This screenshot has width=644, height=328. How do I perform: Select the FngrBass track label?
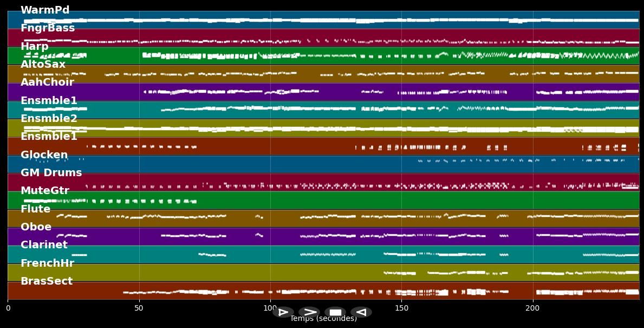coord(48,28)
